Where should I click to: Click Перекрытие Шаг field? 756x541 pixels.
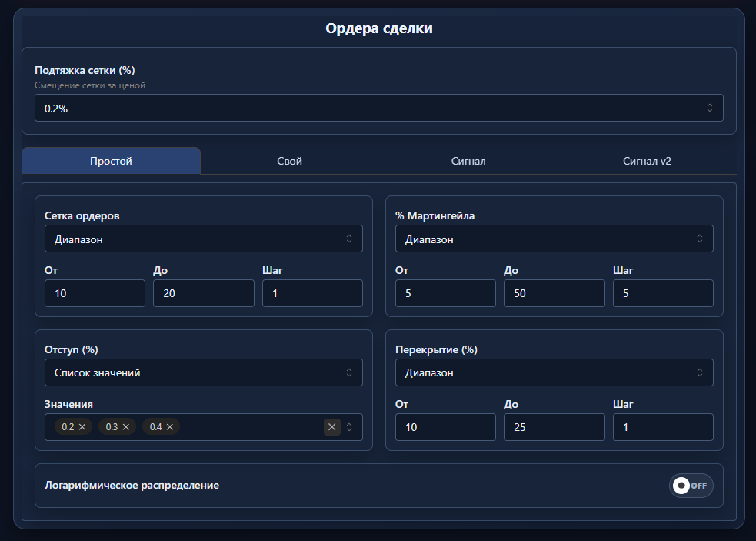[x=663, y=427]
